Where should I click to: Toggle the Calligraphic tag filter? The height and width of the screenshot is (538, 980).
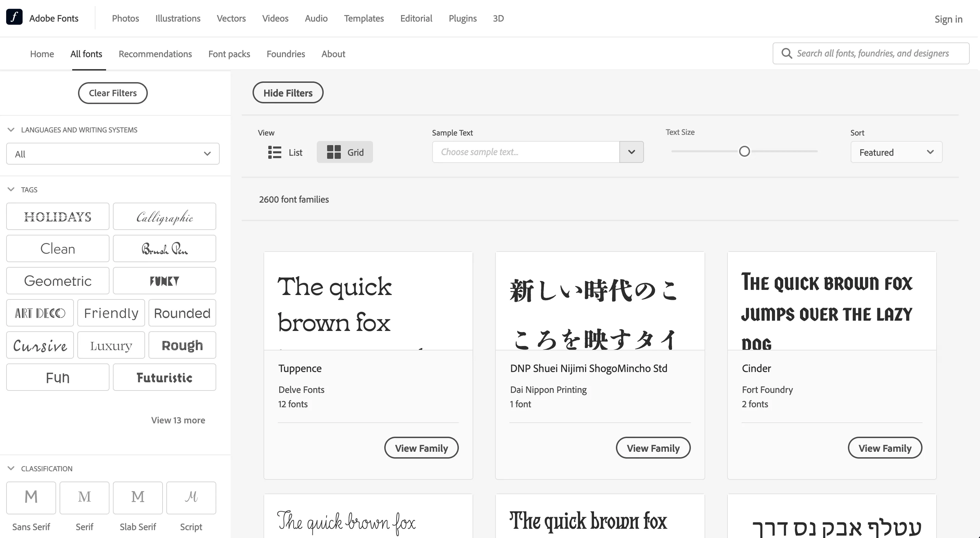[x=164, y=217]
